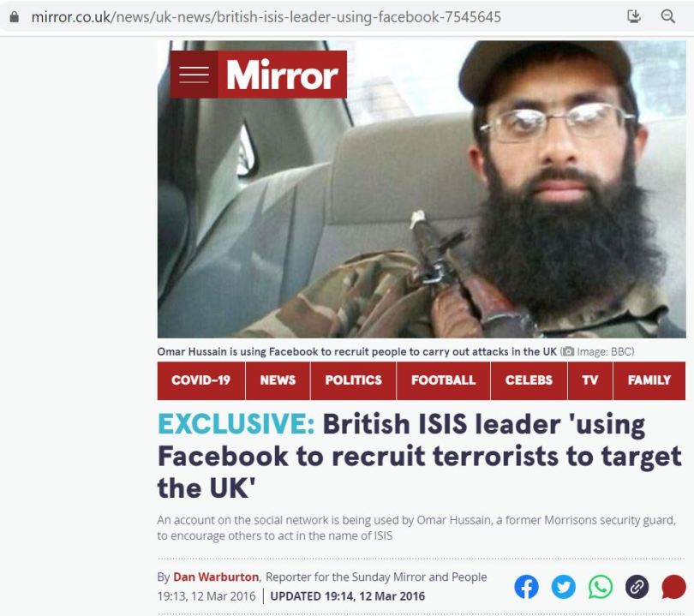Click the zoom magnifier icon in address bar

click(667, 17)
